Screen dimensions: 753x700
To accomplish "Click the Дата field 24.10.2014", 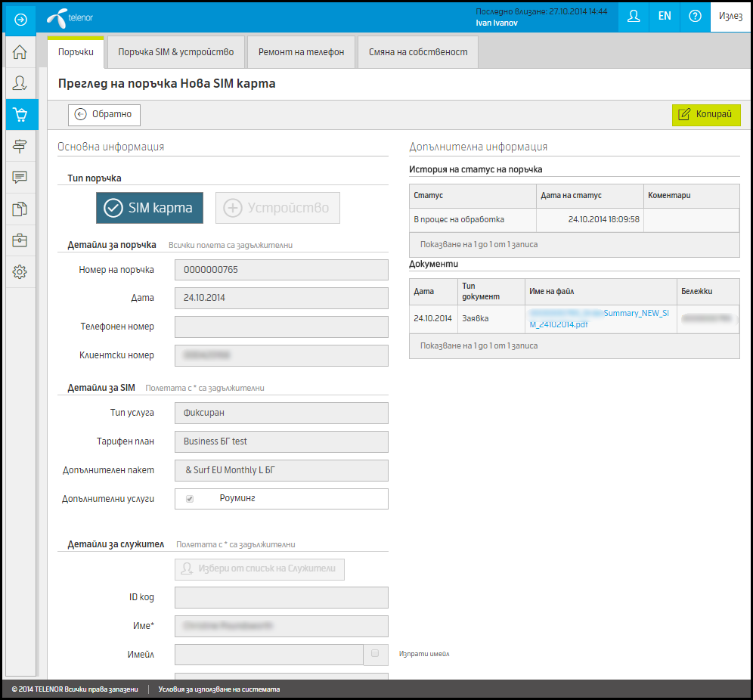I will 281,298.
